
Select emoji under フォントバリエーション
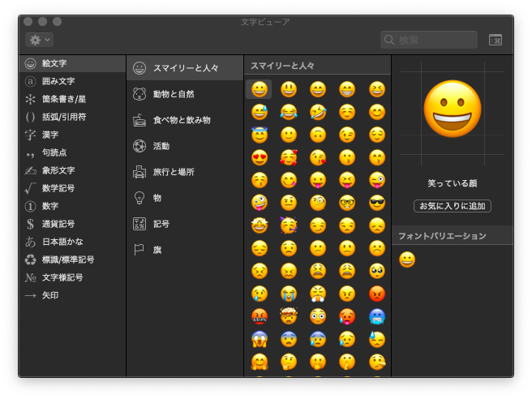[x=407, y=260]
